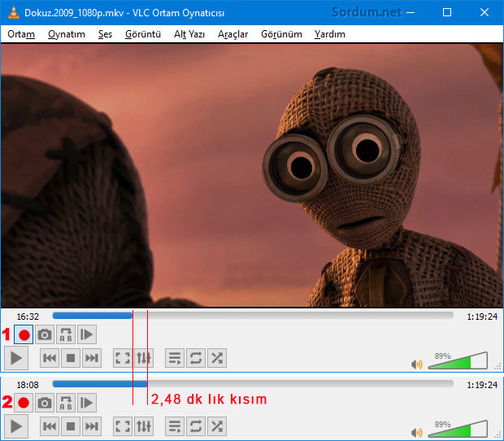Toggle fullscreen in the 18:08 control bar
The width and height of the screenshot is (504, 441).
123,426
